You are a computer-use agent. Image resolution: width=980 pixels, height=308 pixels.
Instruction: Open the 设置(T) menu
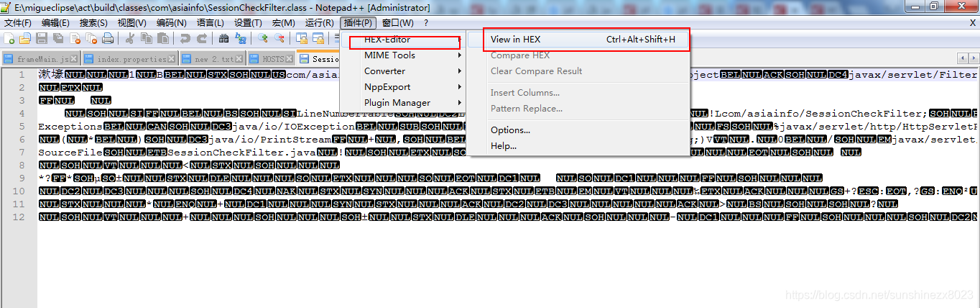248,23
